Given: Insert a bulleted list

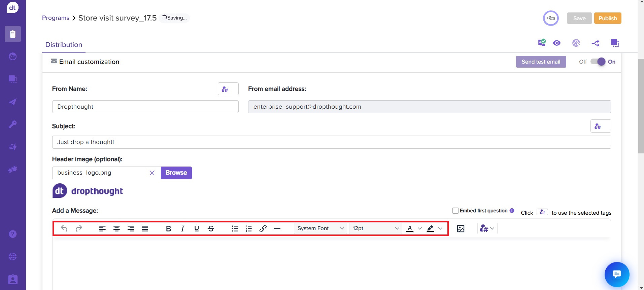Looking at the screenshot, I should pyautogui.click(x=235, y=229).
